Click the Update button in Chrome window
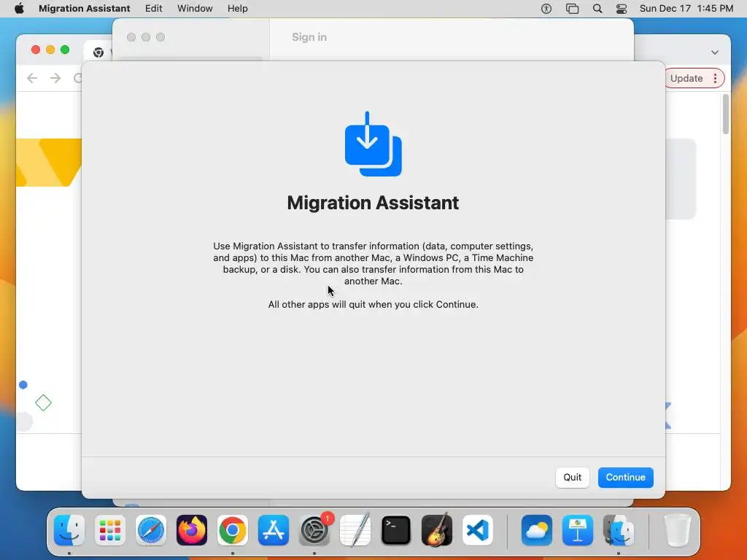 [686, 78]
